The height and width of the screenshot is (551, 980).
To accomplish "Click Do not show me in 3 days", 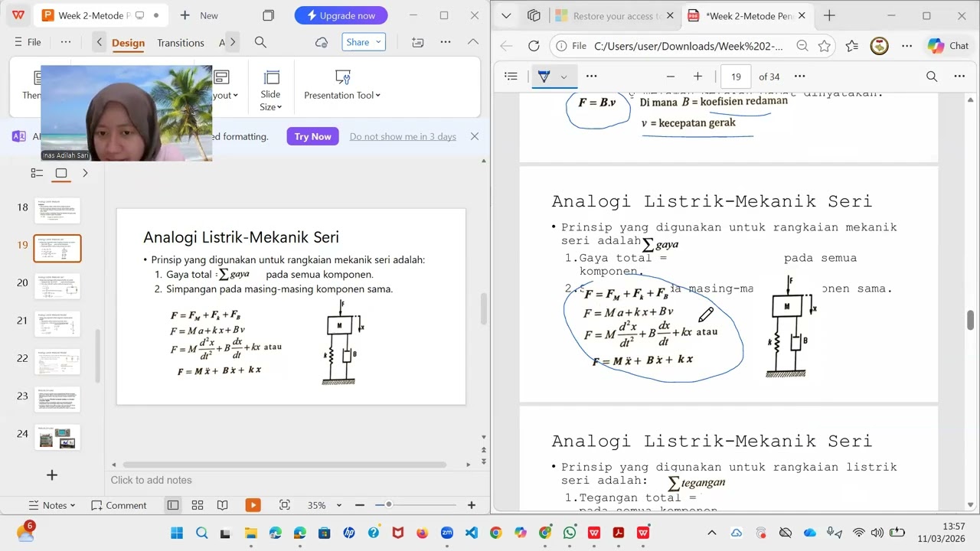I will click(x=403, y=136).
